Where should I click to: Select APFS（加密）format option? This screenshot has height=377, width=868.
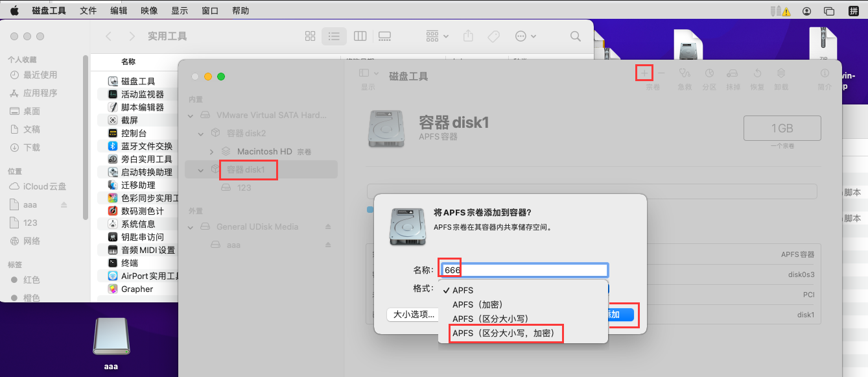(x=477, y=304)
